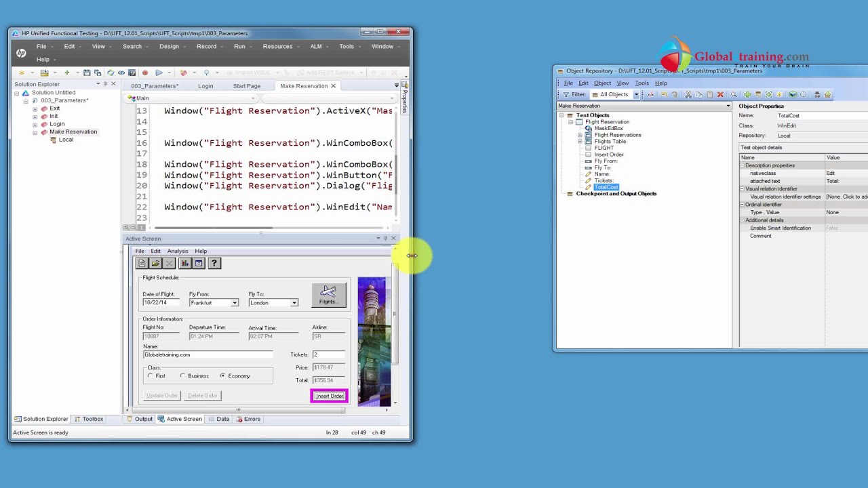868x488 pixels.
Task: Click the Graph chart icon in Flight Reservation
Action: click(184, 263)
